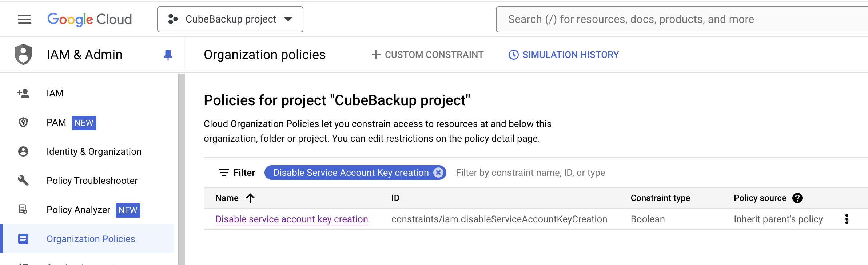Open the three-dot row actions menu
Screen dimensions: 868x265
click(847, 219)
